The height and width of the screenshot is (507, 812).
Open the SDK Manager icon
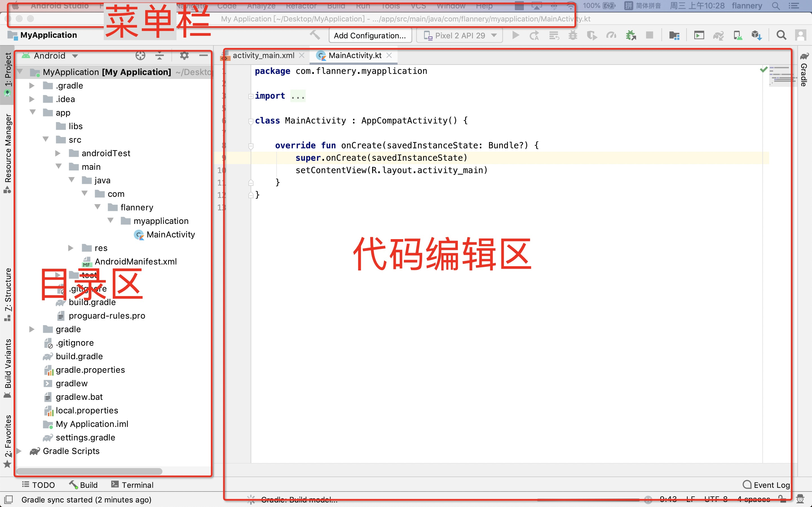756,35
